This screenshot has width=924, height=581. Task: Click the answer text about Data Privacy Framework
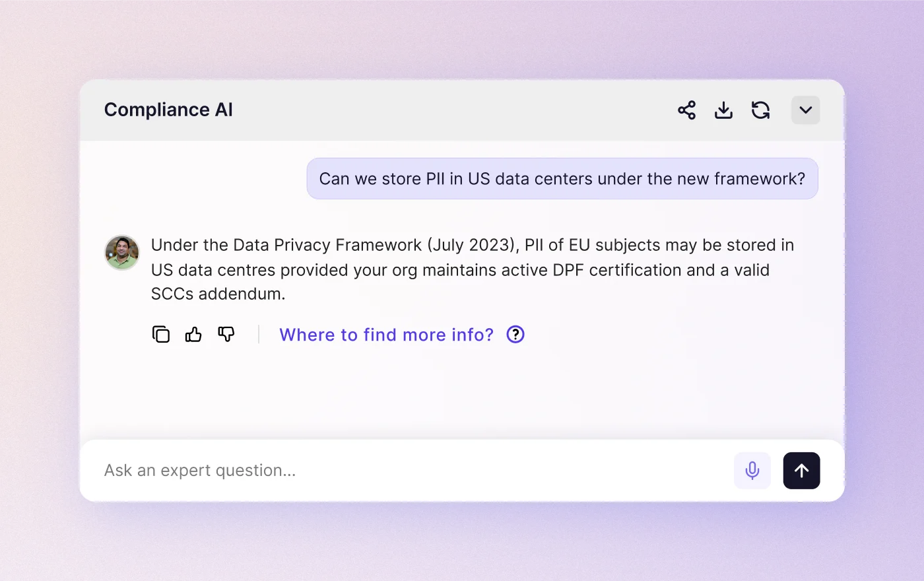473,269
